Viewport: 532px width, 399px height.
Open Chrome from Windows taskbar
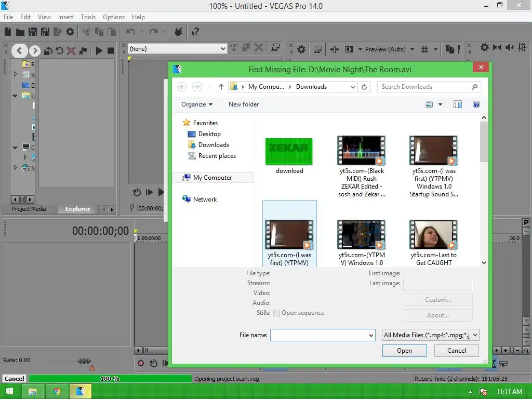pos(57,392)
